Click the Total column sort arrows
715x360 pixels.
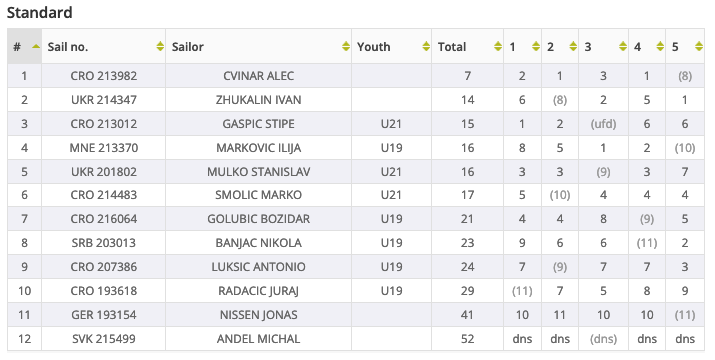coord(497,47)
